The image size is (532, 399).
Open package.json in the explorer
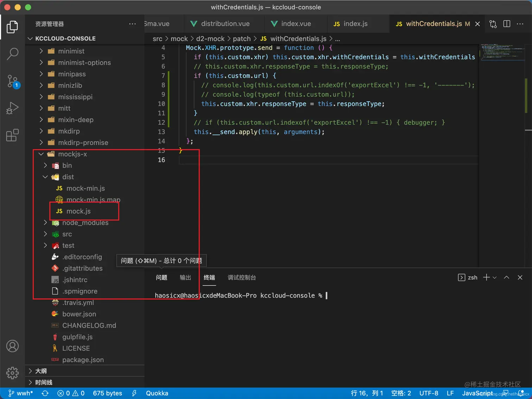(x=83, y=360)
